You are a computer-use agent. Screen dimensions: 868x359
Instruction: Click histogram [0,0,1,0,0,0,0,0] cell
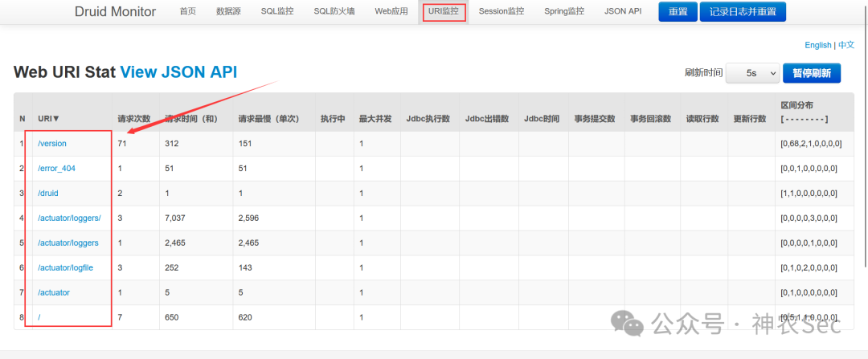[x=809, y=168]
